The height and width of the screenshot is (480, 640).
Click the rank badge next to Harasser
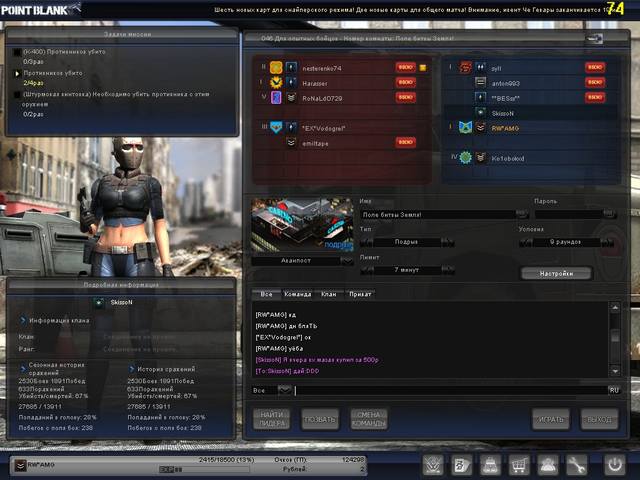(x=291, y=82)
